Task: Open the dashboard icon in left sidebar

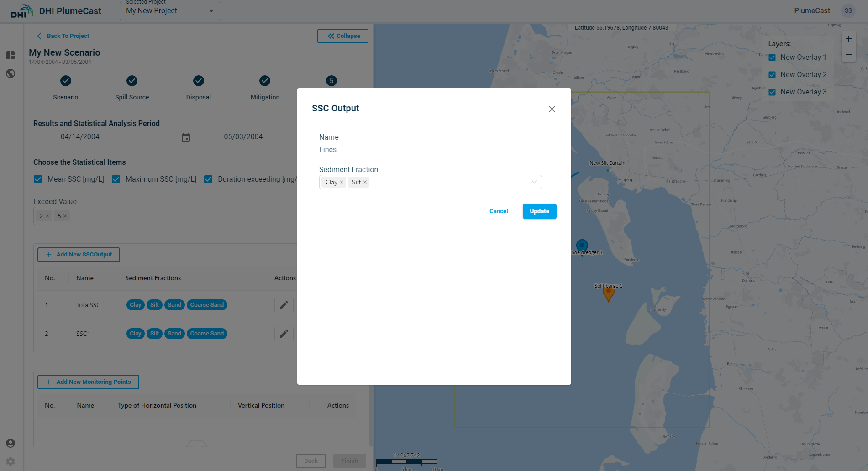Action: pyautogui.click(x=11, y=55)
